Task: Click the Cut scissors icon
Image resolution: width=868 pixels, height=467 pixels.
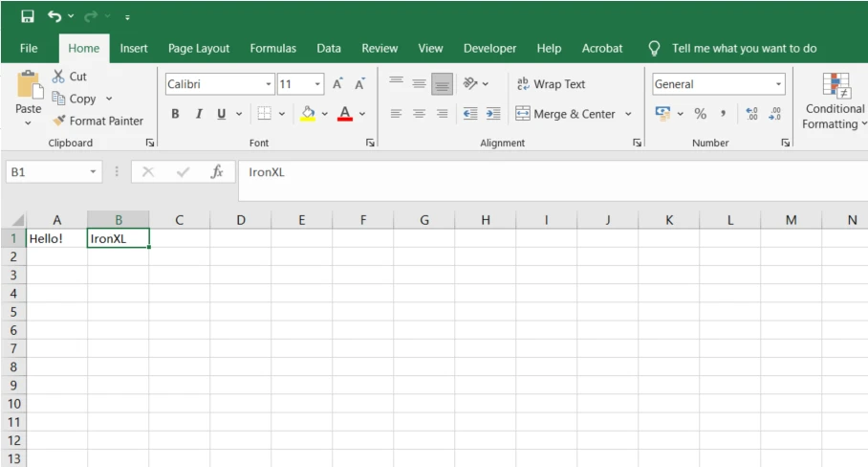Action: pos(59,77)
